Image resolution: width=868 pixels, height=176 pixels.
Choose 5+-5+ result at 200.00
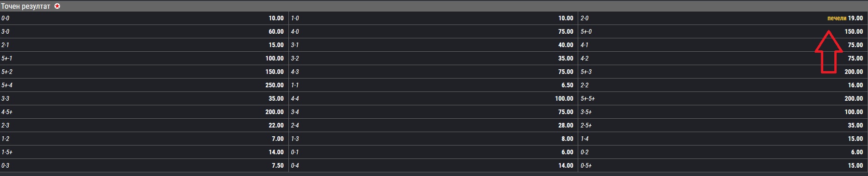tap(723, 98)
